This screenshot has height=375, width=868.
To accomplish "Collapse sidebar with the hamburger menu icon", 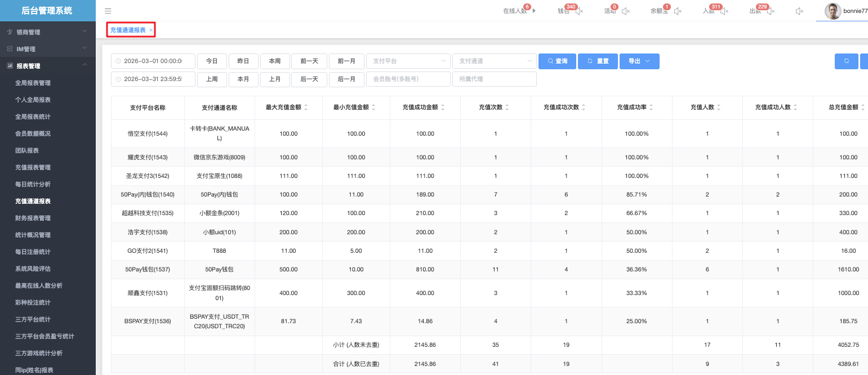I will pos(108,11).
